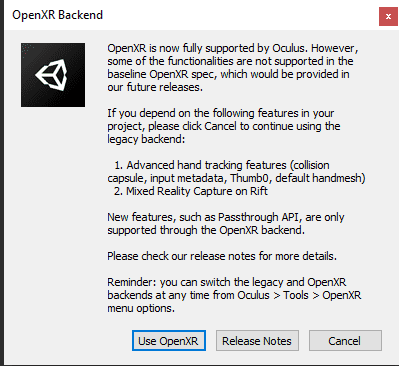Select the 'If you depend on' paragraph
Image resolution: width=399 pixels, height=366 pixels.
click(224, 126)
